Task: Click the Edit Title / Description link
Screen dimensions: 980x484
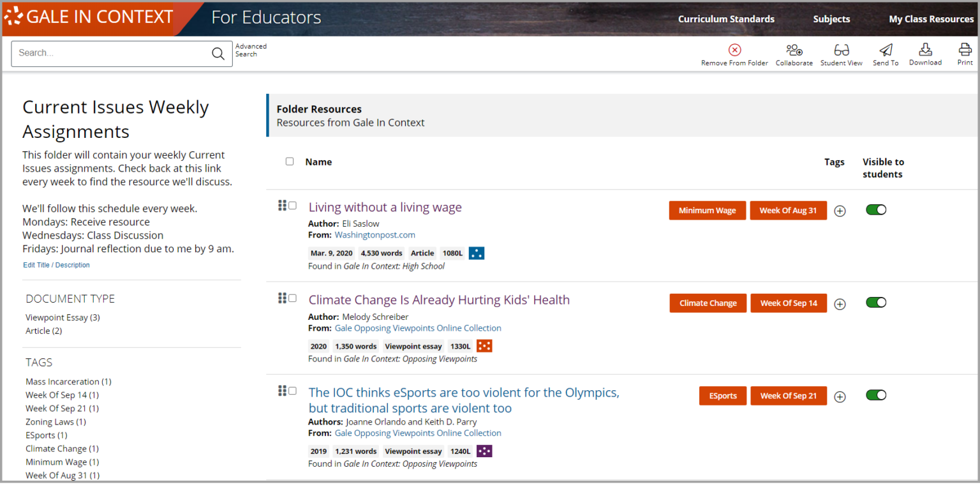Action: pos(56,265)
